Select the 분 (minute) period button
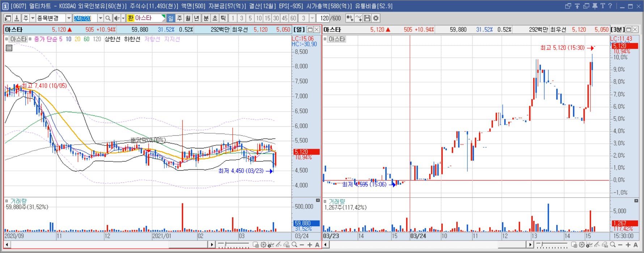The width and height of the screenshot is (644, 253). [206, 18]
